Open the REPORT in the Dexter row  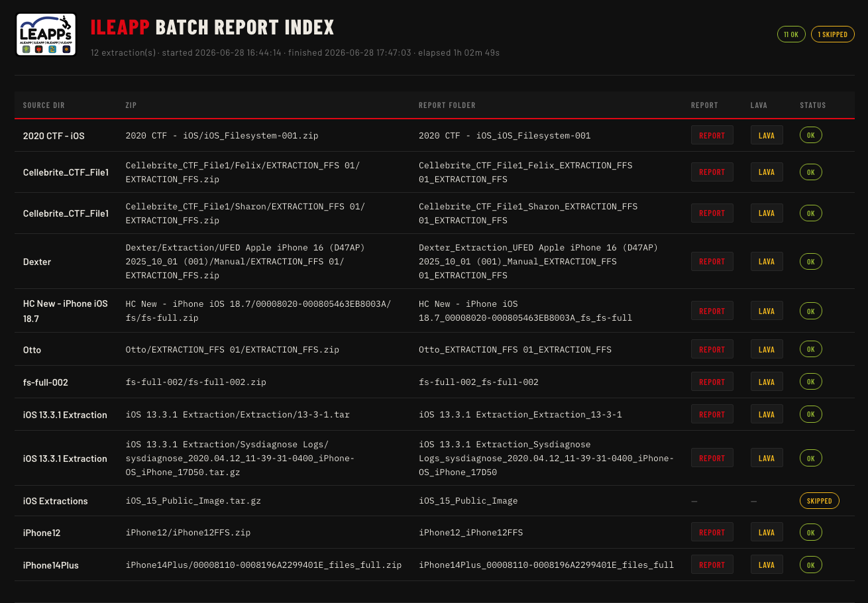click(712, 261)
